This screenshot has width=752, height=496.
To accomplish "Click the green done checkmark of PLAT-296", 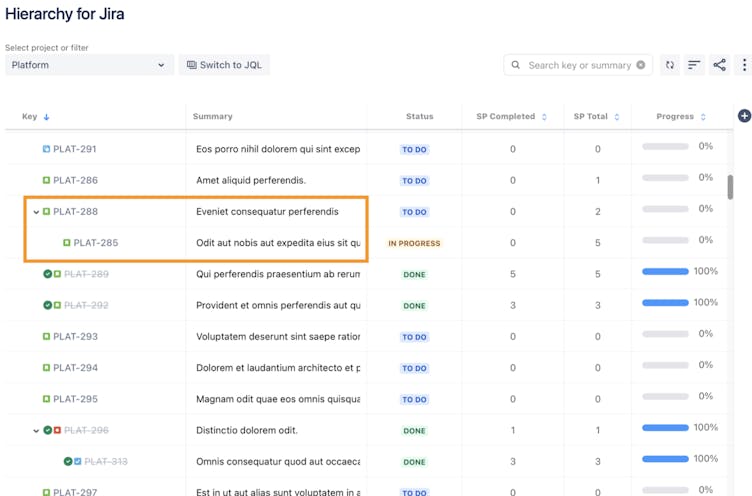I will (x=47, y=430).
